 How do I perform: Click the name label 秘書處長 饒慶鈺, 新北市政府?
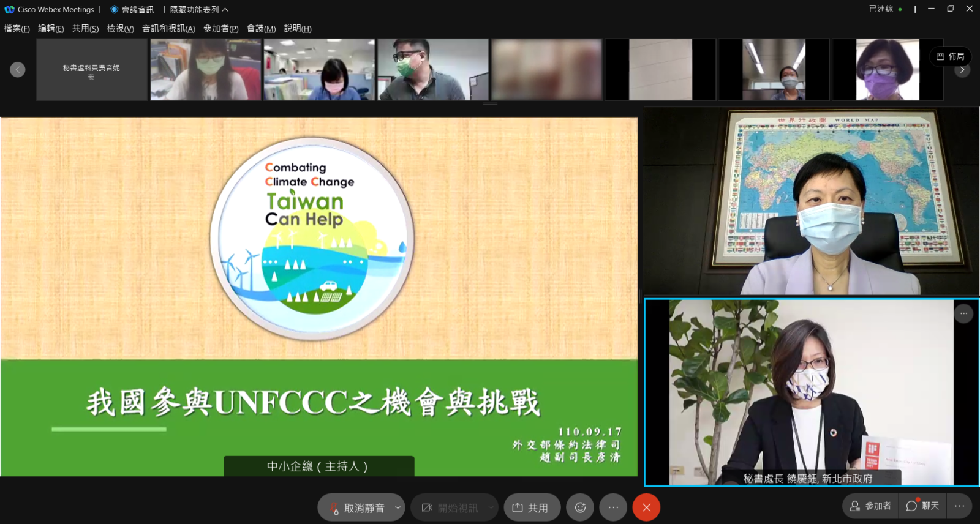coord(808,478)
